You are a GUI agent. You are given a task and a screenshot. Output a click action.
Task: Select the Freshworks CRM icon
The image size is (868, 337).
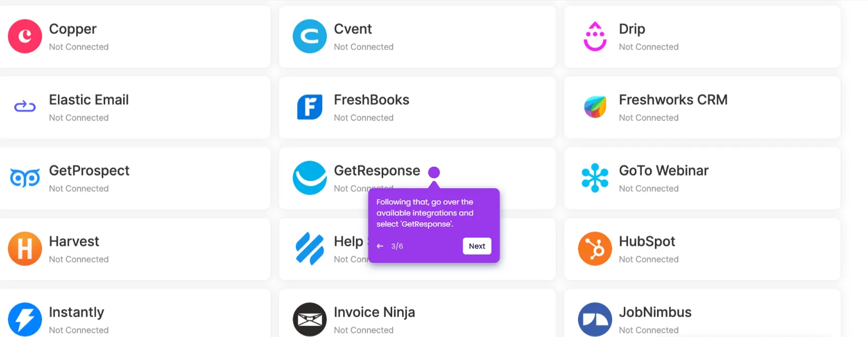coord(595,107)
